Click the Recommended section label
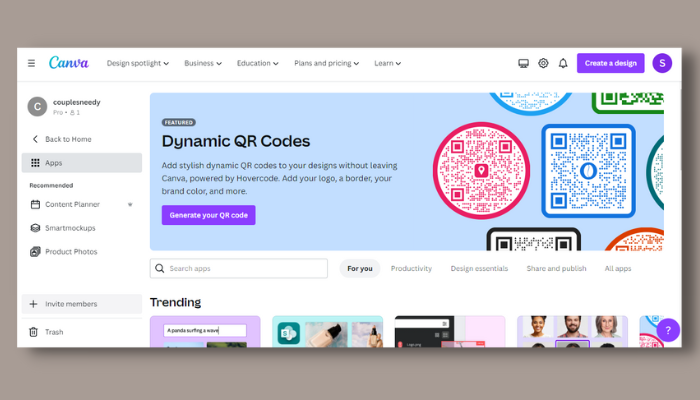This screenshot has height=400, width=700. click(x=51, y=185)
